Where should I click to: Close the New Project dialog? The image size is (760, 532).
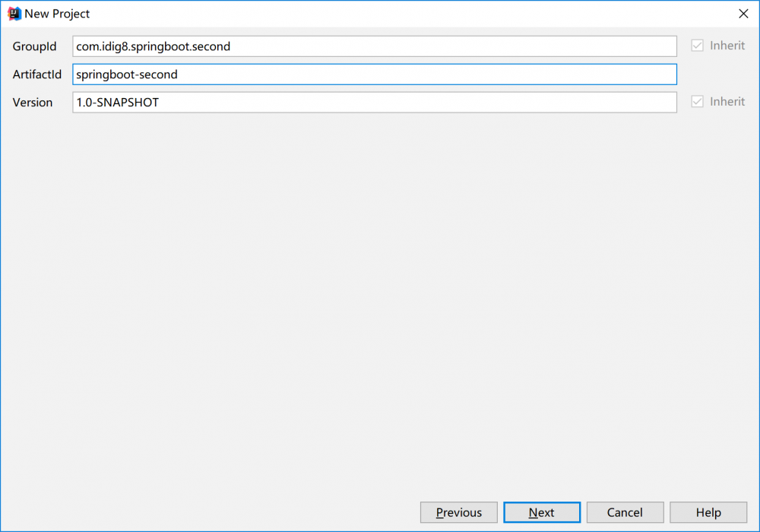(x=743, y=14)
